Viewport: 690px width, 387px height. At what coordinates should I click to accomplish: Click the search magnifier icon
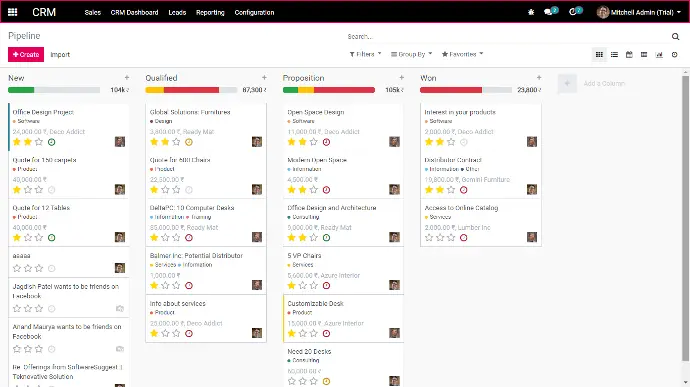coord(675,37)
